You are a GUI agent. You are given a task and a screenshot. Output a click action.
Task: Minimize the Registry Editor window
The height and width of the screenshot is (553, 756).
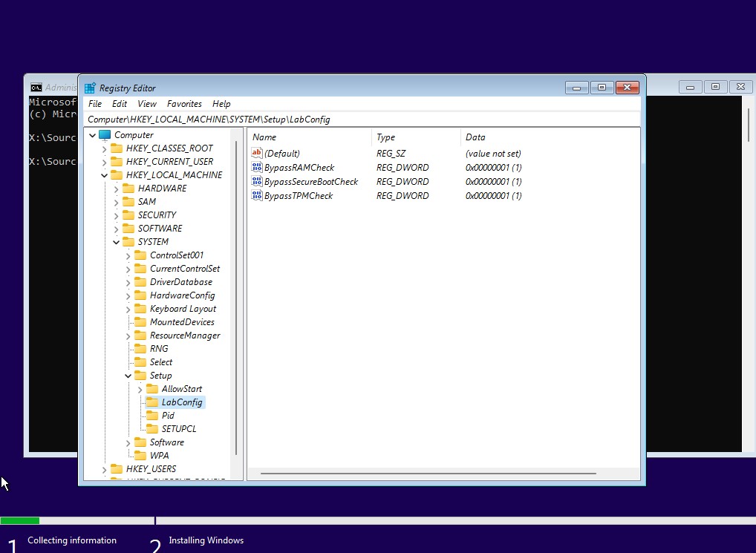576,87
